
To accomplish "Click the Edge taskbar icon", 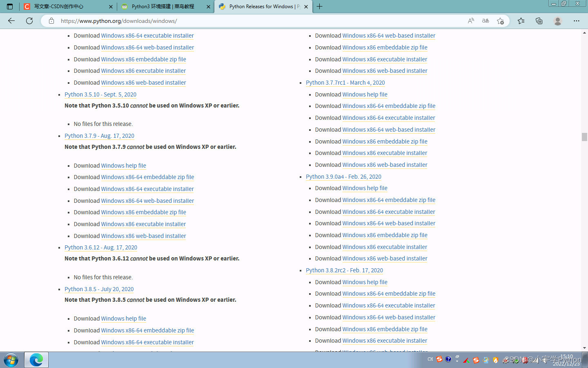I will [36, 360].
